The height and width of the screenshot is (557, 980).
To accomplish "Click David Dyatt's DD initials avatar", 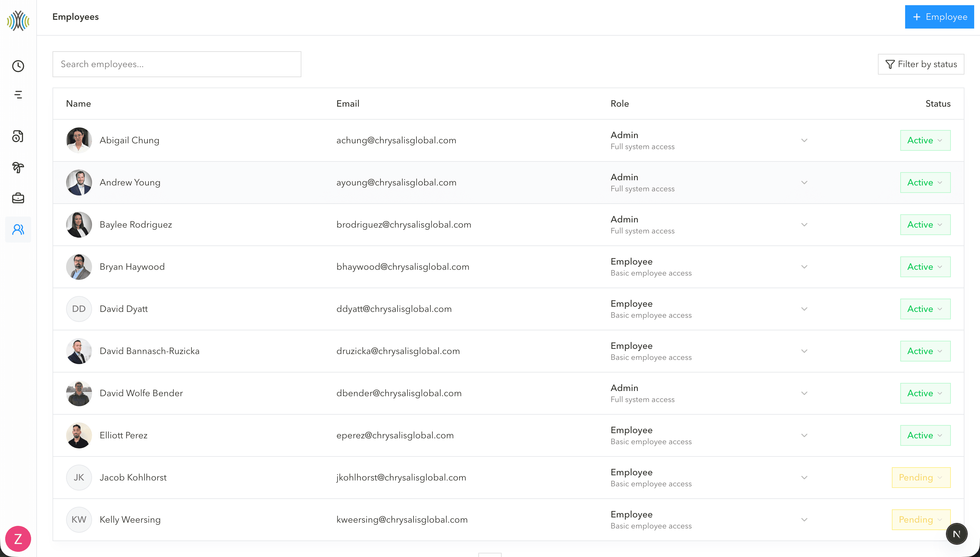I will pos(79,309).
